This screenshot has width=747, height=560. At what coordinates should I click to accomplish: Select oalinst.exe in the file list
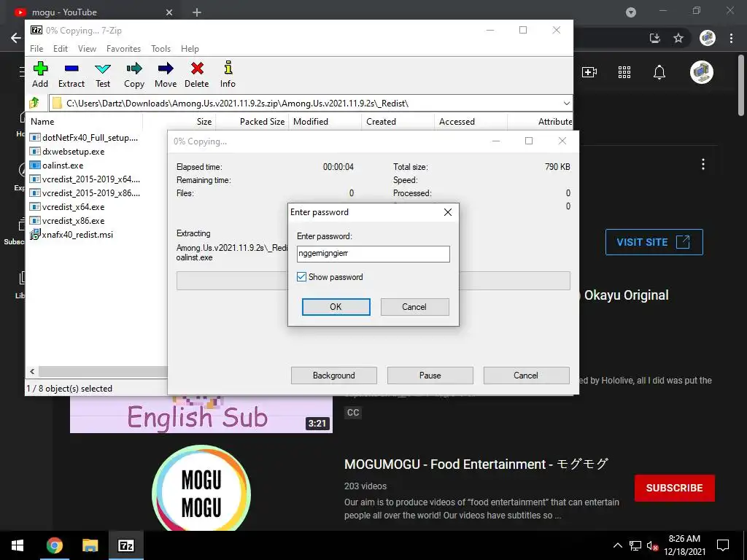click(x=57, y=166)
